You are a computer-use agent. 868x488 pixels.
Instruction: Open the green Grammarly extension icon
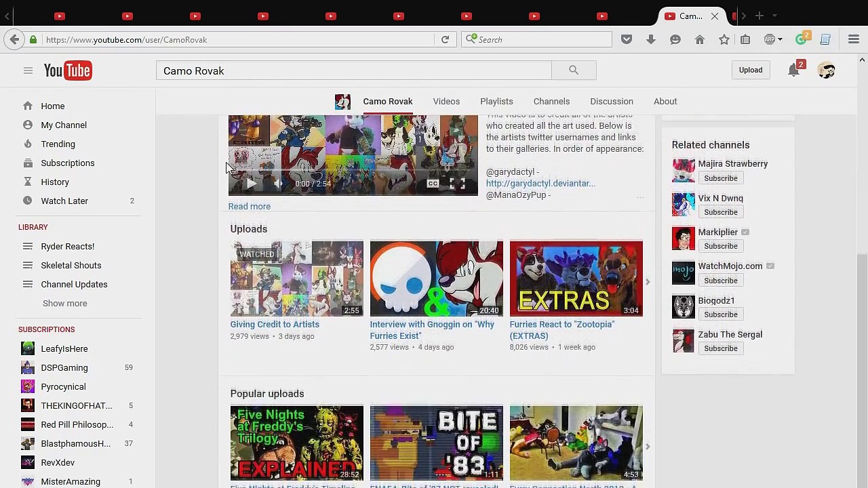pyautogui.click(x=802, y=39)
